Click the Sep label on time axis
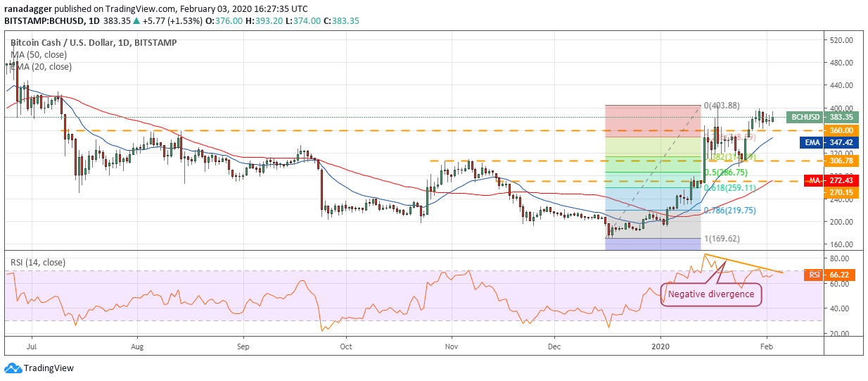The image size is (868, 381). [243, 346]
